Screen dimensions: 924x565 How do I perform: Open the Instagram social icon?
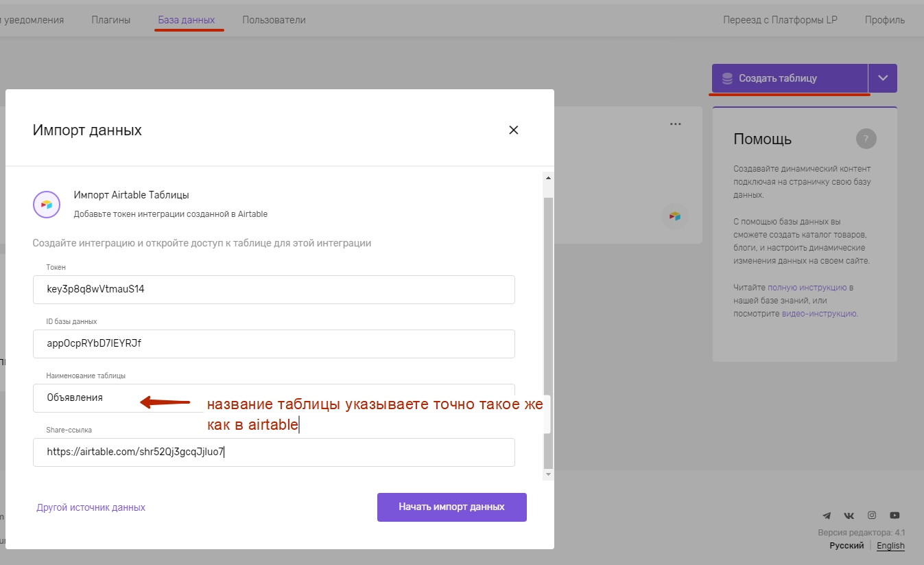[872, 516]
